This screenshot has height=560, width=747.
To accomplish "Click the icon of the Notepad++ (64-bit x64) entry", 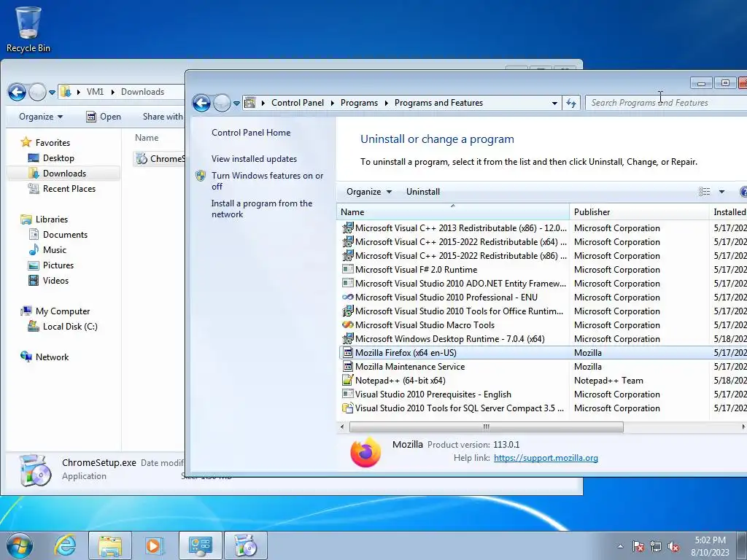I will pos(348,381).
